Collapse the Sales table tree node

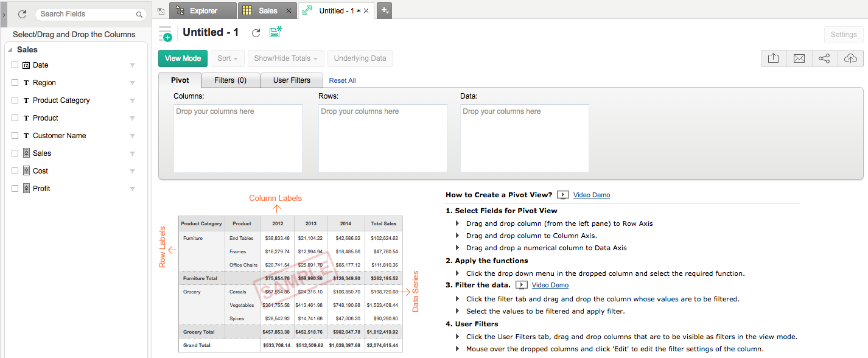pyautogui.click(x=10, y=50)
